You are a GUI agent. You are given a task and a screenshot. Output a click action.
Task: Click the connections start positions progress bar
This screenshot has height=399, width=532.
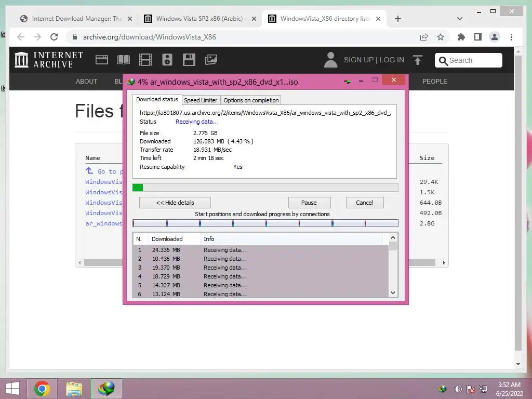(x=265, y=223)
